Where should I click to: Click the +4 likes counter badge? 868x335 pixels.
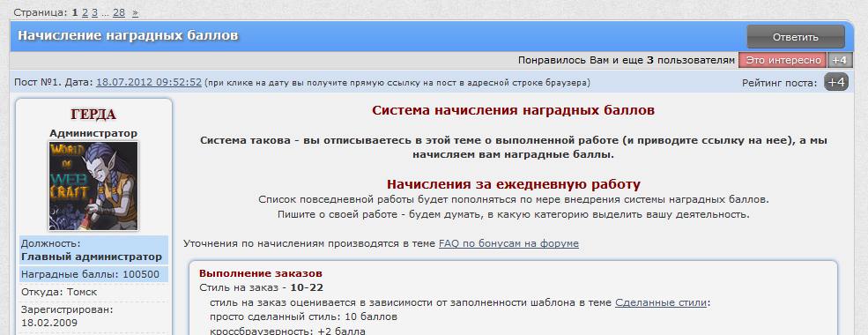(x=840, y=60)
